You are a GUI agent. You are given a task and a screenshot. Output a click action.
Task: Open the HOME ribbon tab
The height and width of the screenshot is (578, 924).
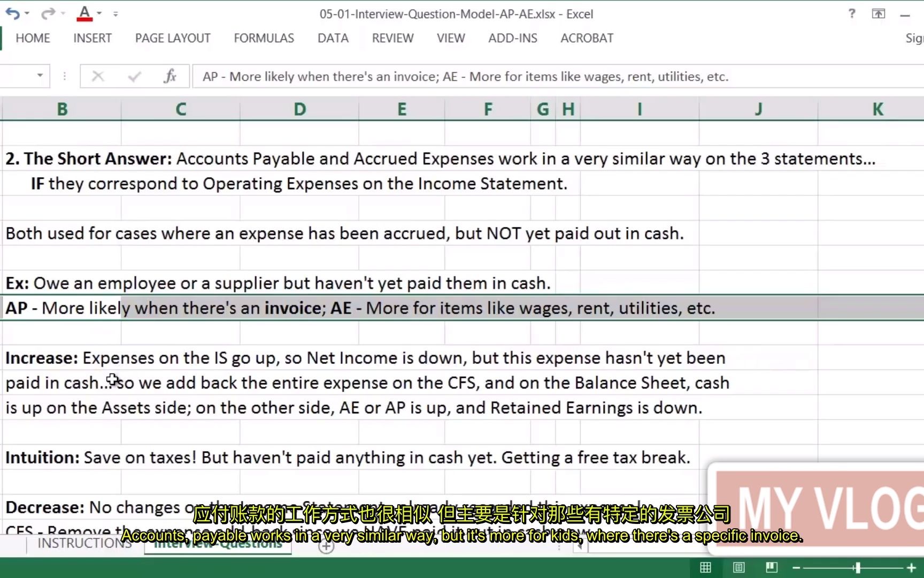pyautogui.click(x=33, y=39)
